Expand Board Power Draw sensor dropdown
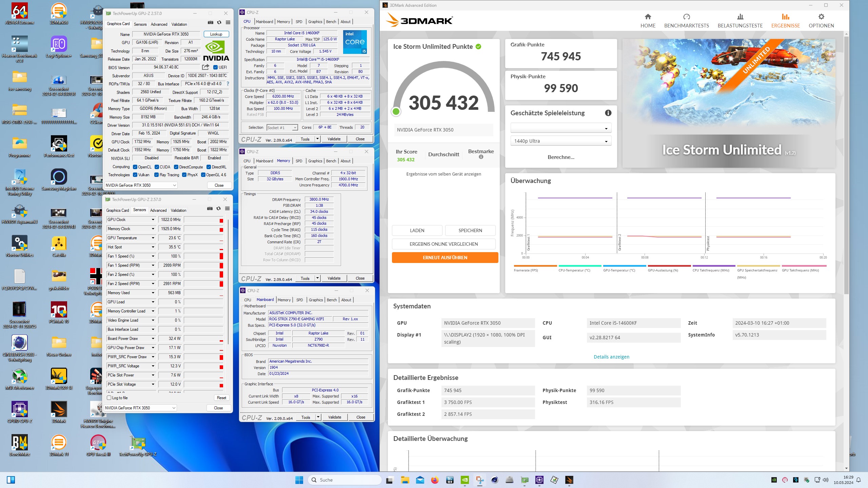Viewport: 868px width, 488px height. (153, 339)
